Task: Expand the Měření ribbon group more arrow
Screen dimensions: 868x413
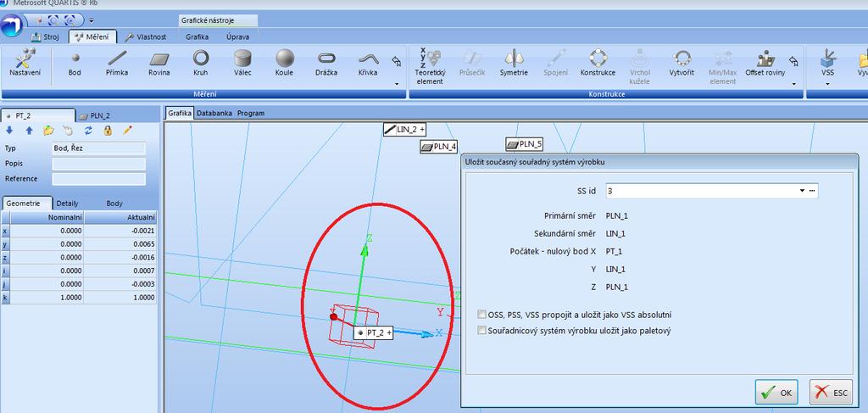Action: [397, 84]
